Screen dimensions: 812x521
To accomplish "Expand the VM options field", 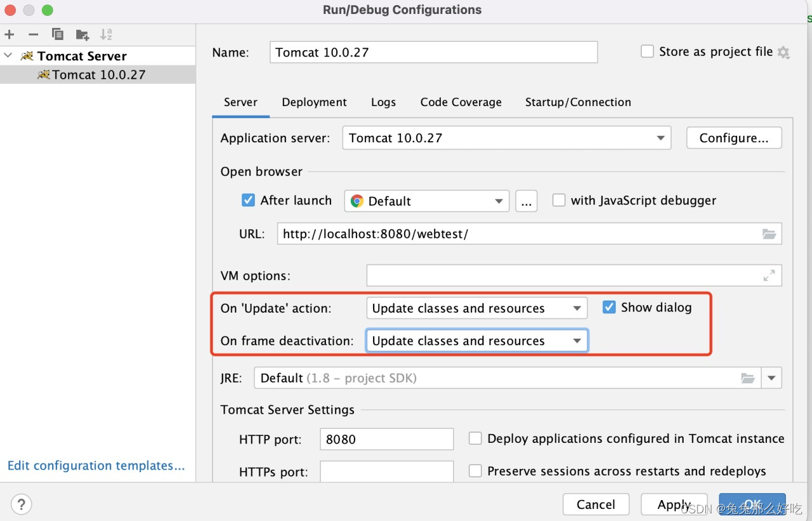I will point(769,276).
